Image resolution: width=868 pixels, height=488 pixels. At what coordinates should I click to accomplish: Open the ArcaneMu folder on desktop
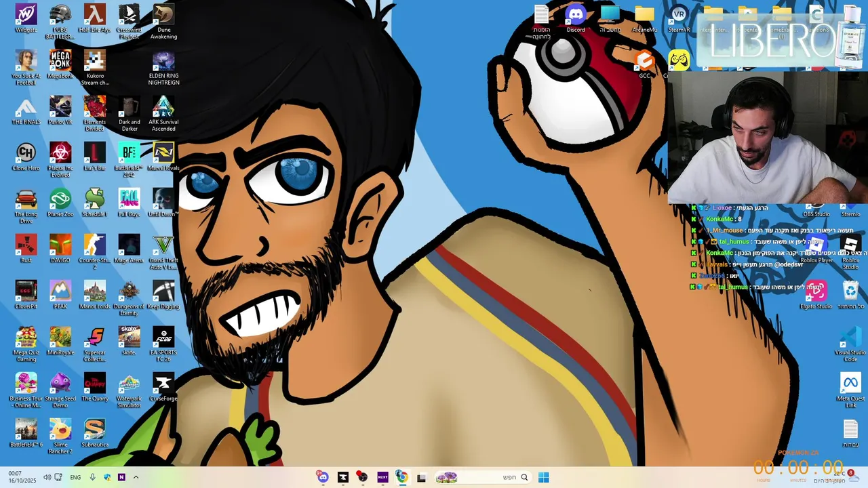coord(644,18)
